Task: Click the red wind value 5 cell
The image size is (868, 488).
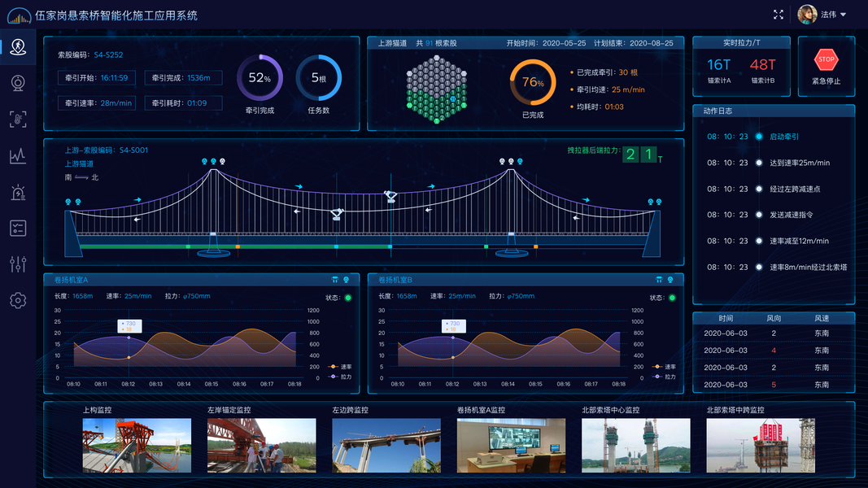Action: click(774, 385)
